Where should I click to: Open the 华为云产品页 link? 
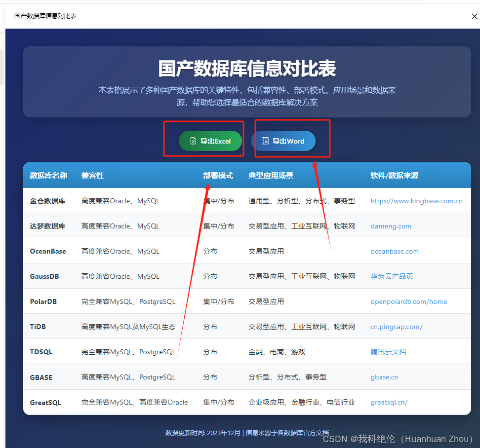[392, 276]
